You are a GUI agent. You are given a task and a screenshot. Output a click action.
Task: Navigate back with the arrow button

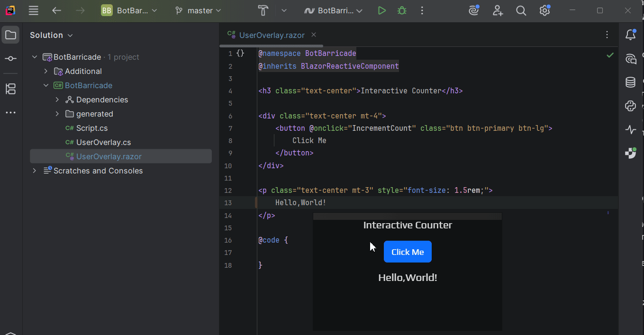pyautogui.click(x=57, y=10)
